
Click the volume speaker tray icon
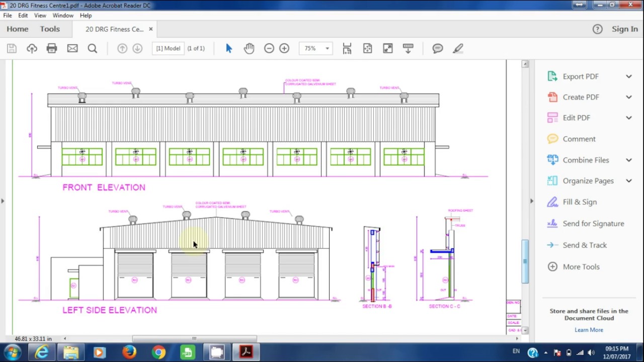point(591,353)
